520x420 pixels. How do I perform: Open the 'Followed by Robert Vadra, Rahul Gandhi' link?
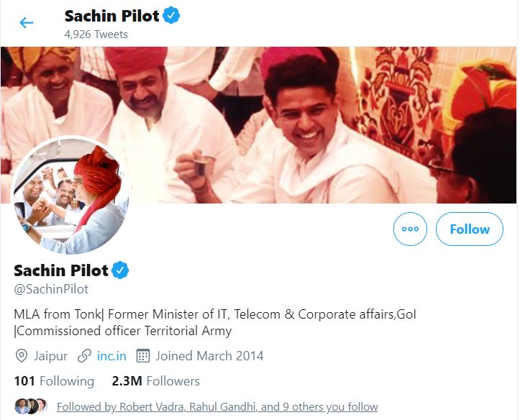click(x=217, y=407)
